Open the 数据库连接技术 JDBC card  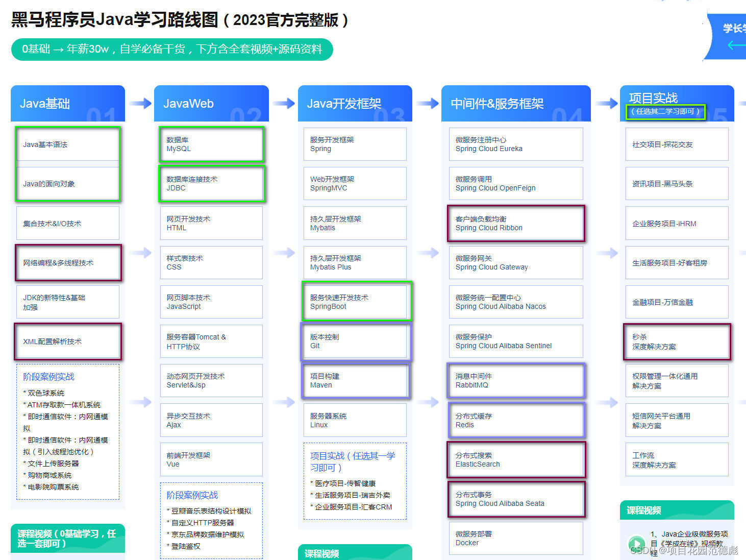[211, 184]
